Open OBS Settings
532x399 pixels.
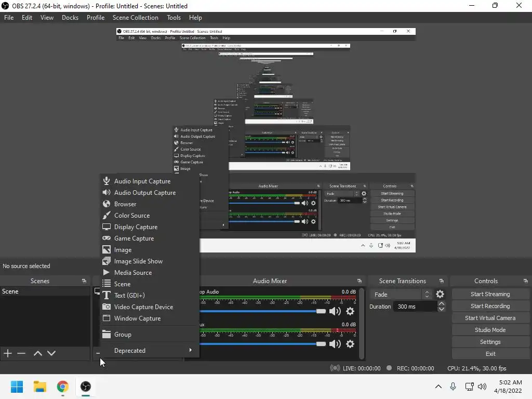490,342
